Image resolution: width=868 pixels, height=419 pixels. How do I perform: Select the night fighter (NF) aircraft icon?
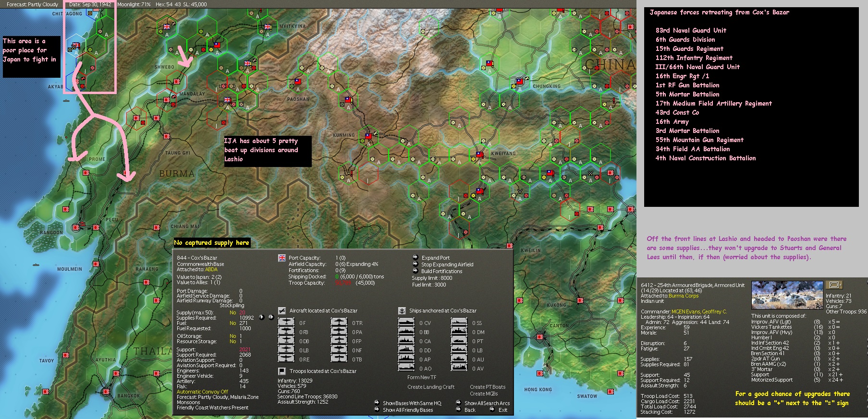pyautogui.click(x=339, y=350)
